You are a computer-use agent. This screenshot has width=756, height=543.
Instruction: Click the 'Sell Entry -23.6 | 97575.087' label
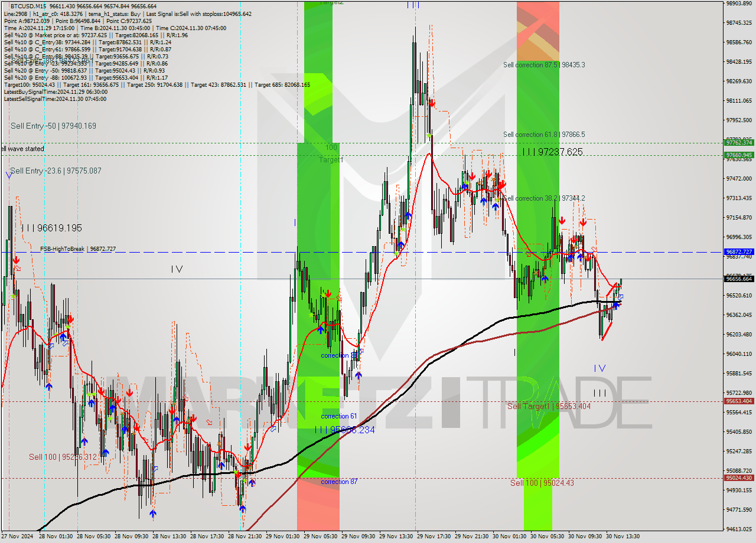coord(56,171)
